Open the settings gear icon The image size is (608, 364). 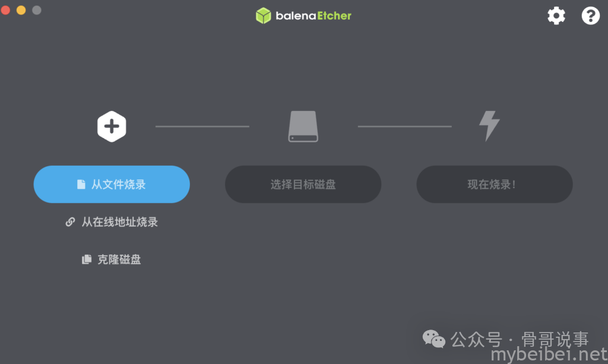point(556,16)
